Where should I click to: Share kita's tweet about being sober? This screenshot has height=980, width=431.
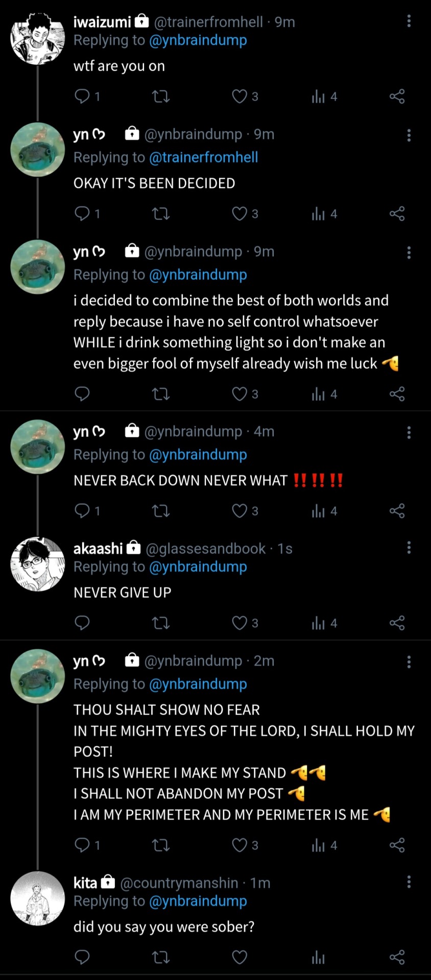tap(397, 957)
